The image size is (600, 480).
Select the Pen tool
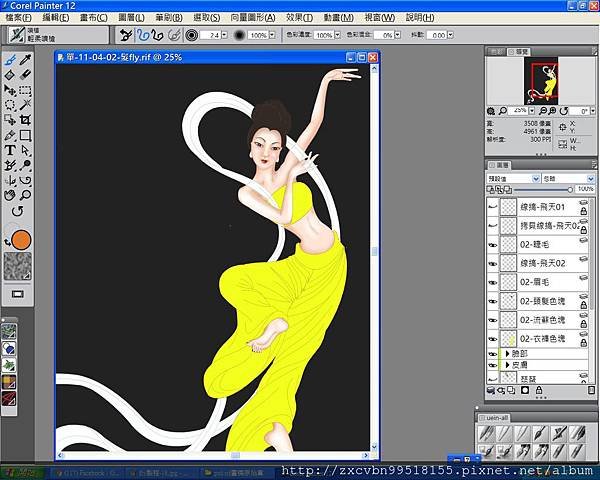tap(10, 135)
